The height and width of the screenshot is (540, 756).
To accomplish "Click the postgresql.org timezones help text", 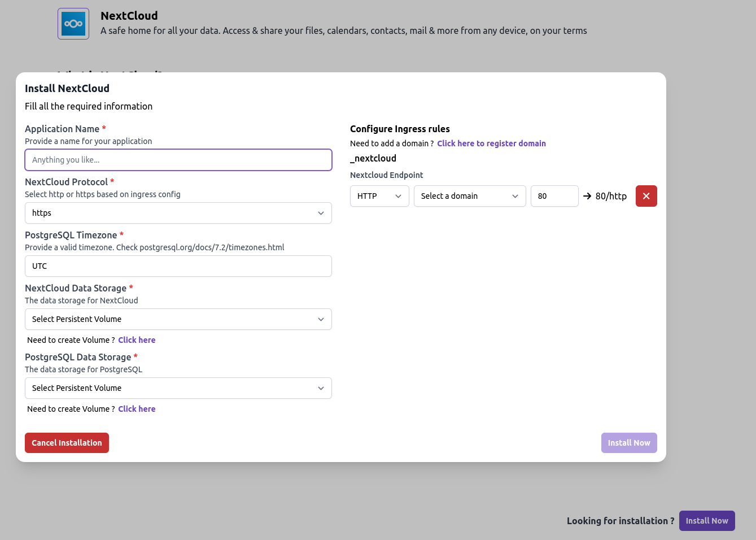I will (155, 247).
